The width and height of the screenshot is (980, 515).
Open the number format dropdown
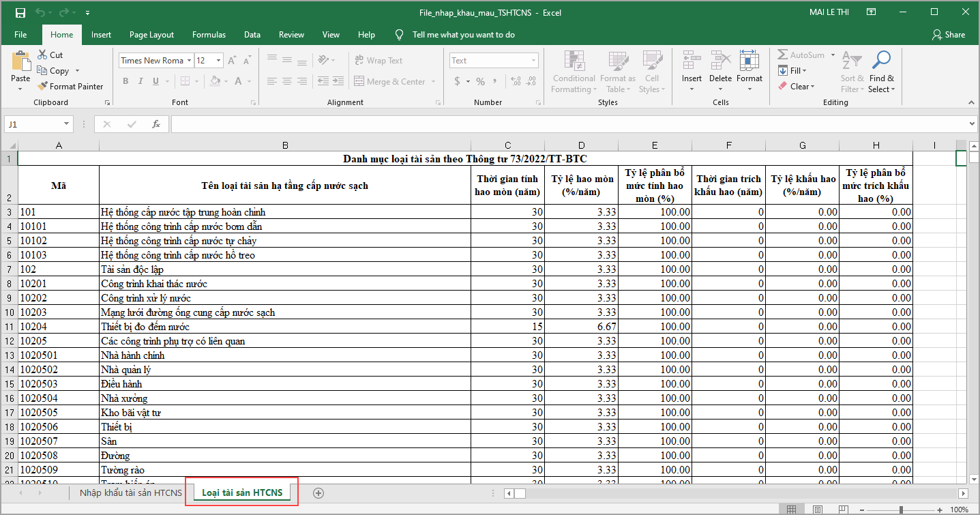pos(532,61)
